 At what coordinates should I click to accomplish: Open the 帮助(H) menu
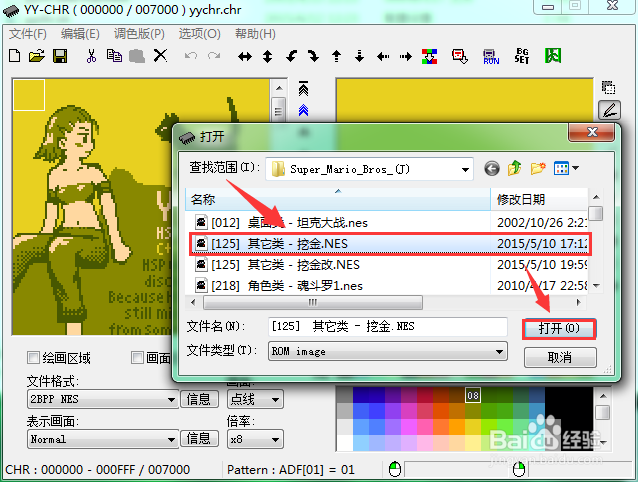pyautogui.click(x=255, y=34)
